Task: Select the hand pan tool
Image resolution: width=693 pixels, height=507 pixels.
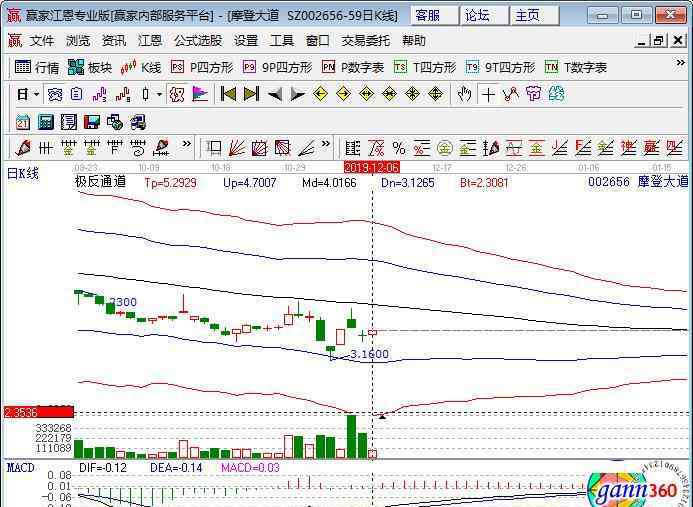Action: click(464, 94)
